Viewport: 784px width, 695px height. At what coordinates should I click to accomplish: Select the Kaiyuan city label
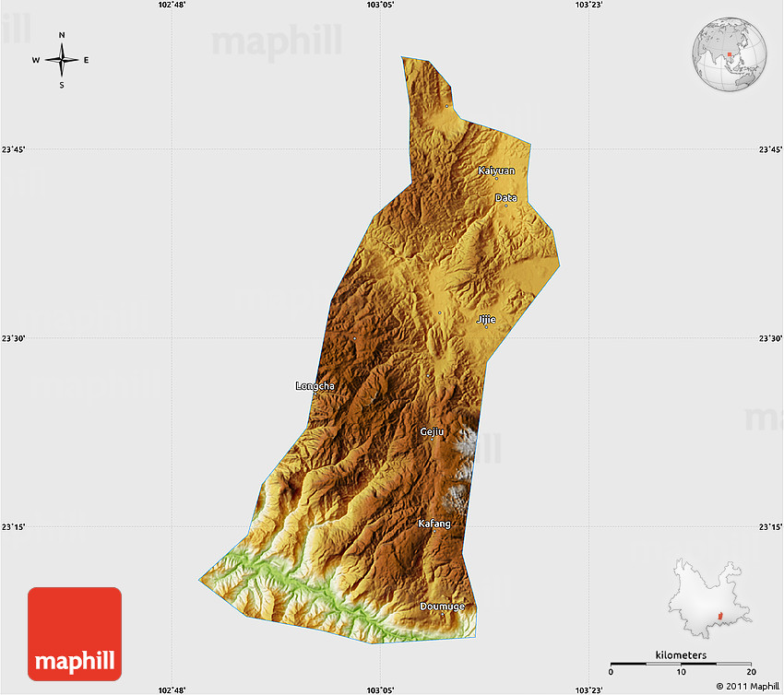point(496,171)
